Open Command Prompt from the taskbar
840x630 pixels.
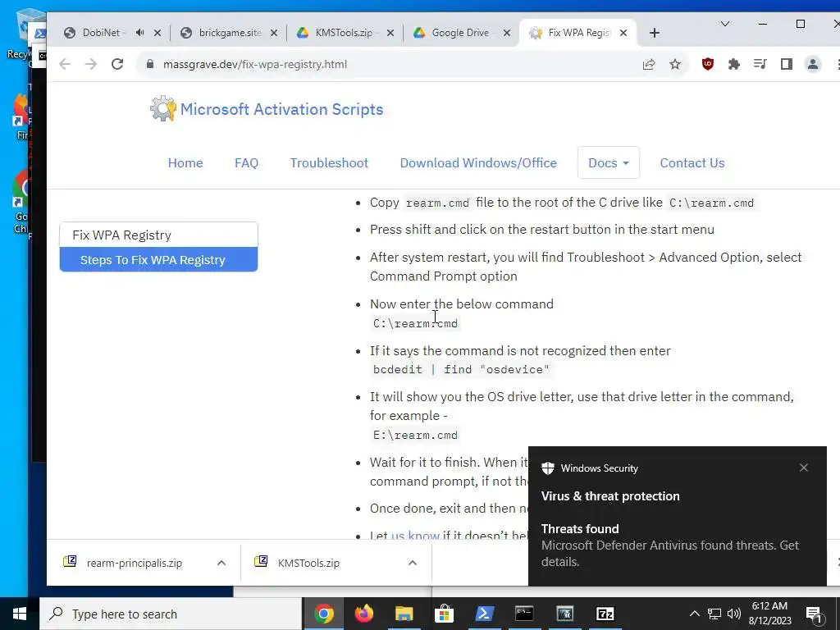[524, 614]
